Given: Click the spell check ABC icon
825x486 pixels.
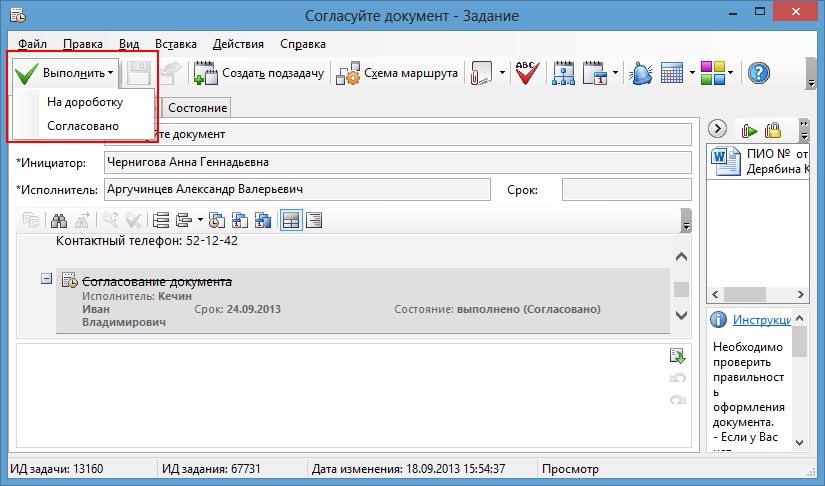Looking at the screenshot, I should point(526,73).
